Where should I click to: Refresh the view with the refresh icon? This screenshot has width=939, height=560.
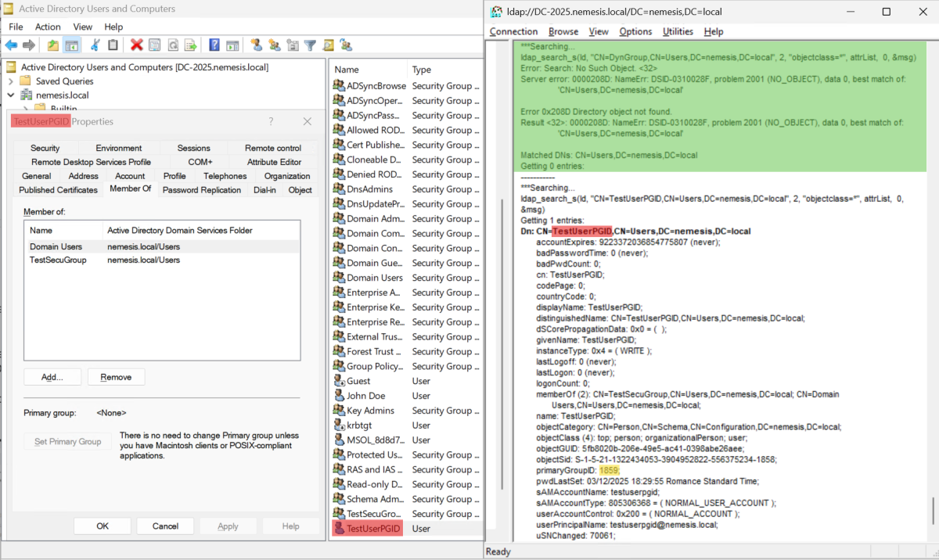pyautogui.click(x=172, y=45)
